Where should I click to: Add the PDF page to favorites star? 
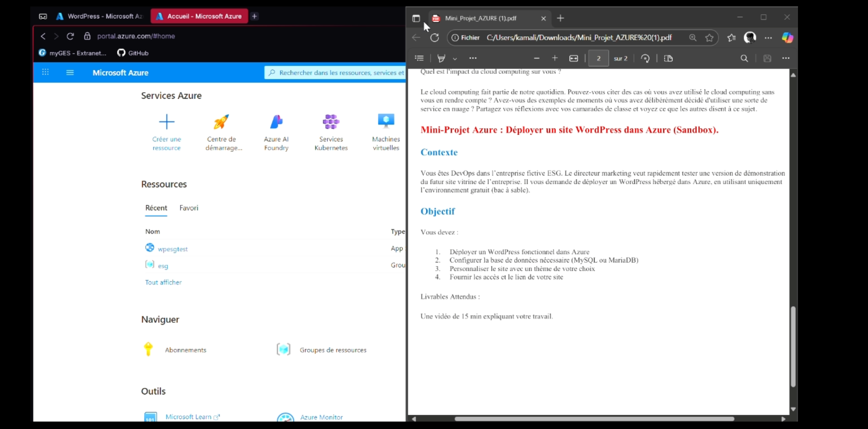click(709, 38)
